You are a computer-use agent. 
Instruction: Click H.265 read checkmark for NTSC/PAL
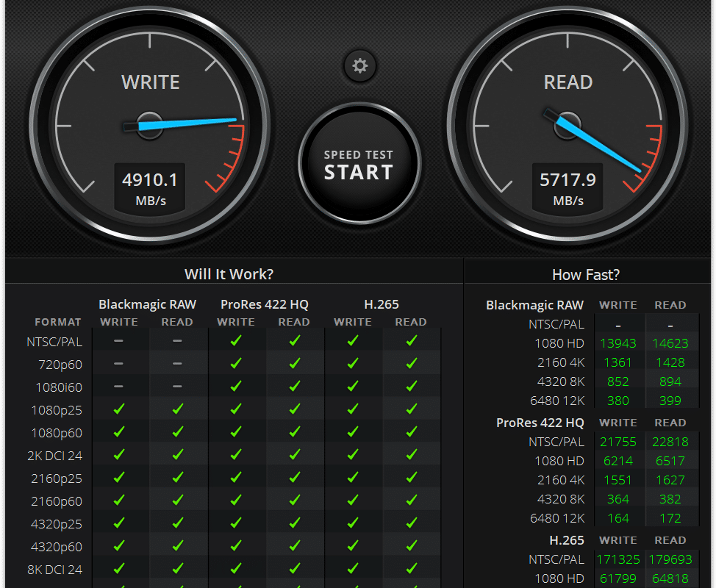tap(412, 340)
